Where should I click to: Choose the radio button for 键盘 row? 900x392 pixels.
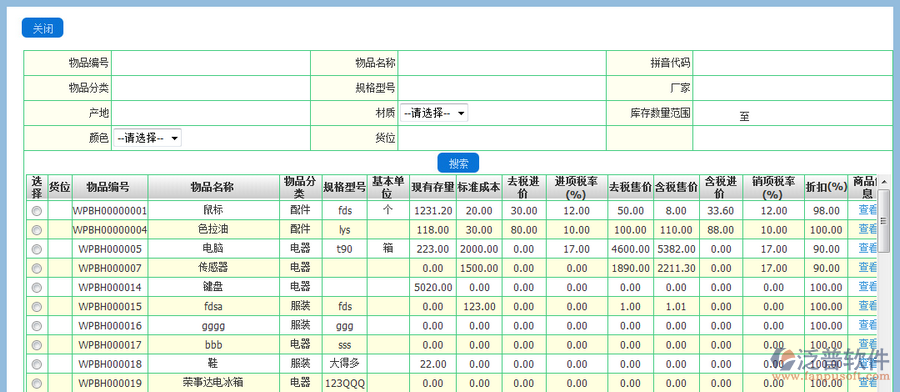(x=37, y=287)
